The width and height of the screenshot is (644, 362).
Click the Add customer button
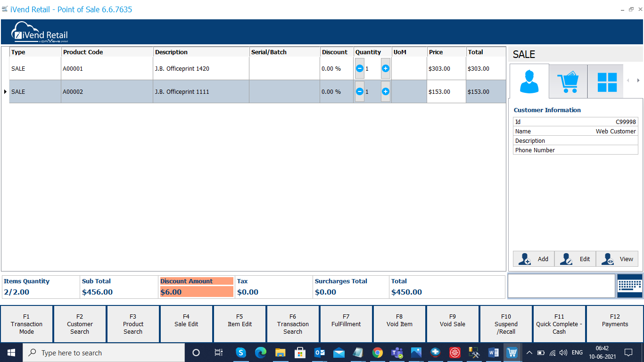[x=534, y=259]
